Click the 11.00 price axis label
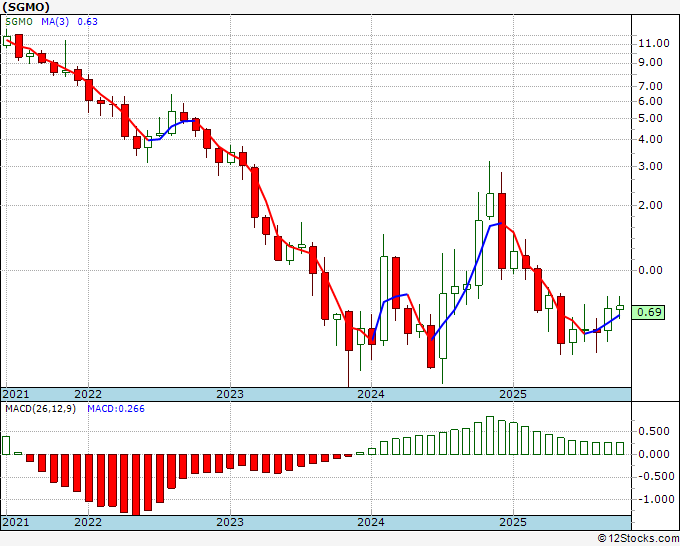The width and height of the screenshot is (680, 546). click(654, 43)
